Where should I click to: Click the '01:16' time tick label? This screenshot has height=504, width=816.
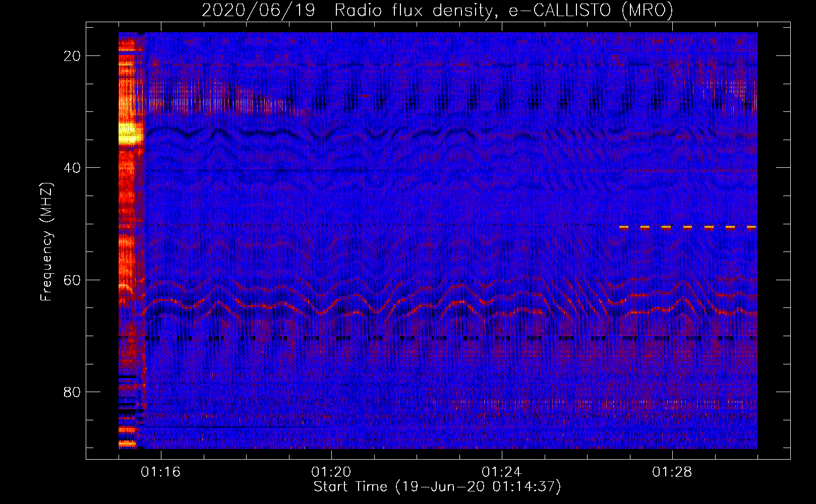[x=160, y=472]
